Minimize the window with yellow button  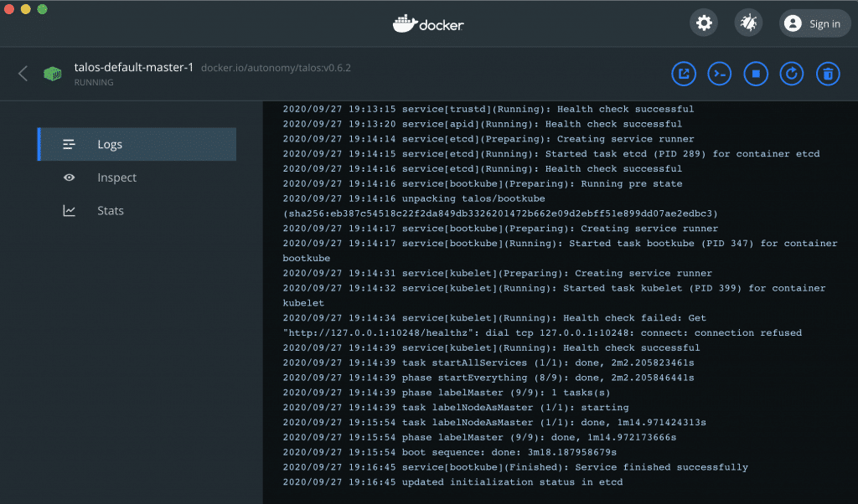click(x=26, y=9)
